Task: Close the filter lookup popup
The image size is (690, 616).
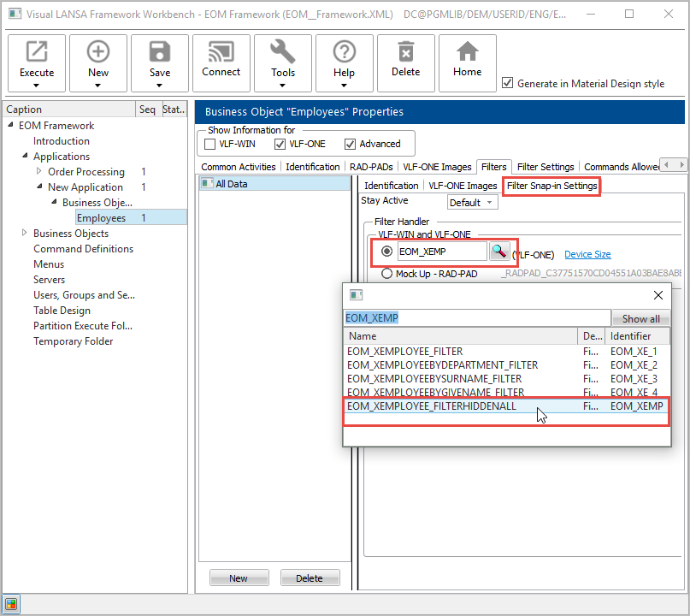Action: point(658,295)
